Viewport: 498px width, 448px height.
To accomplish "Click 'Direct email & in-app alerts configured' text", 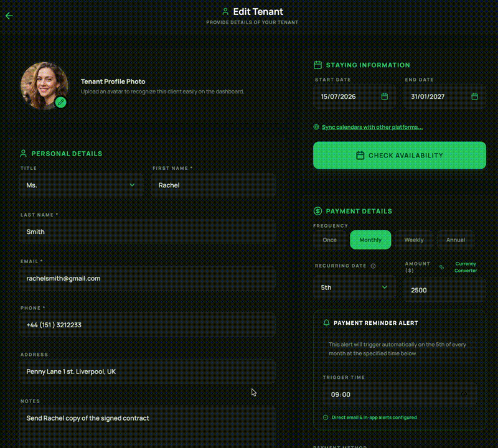I will coord(374,418).
